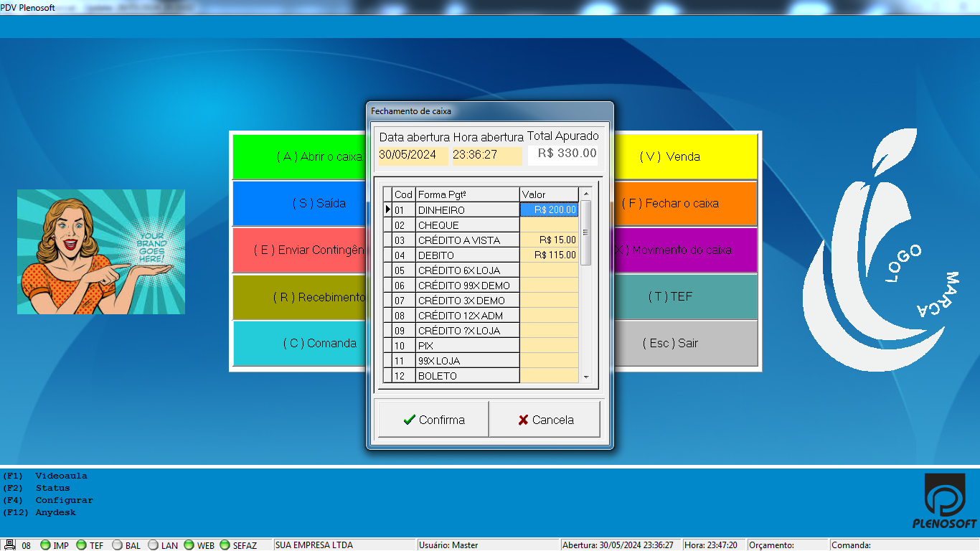The image size is (980, 551).
Task: Click the green checkmark icon on Confirma
Action: 410,420
